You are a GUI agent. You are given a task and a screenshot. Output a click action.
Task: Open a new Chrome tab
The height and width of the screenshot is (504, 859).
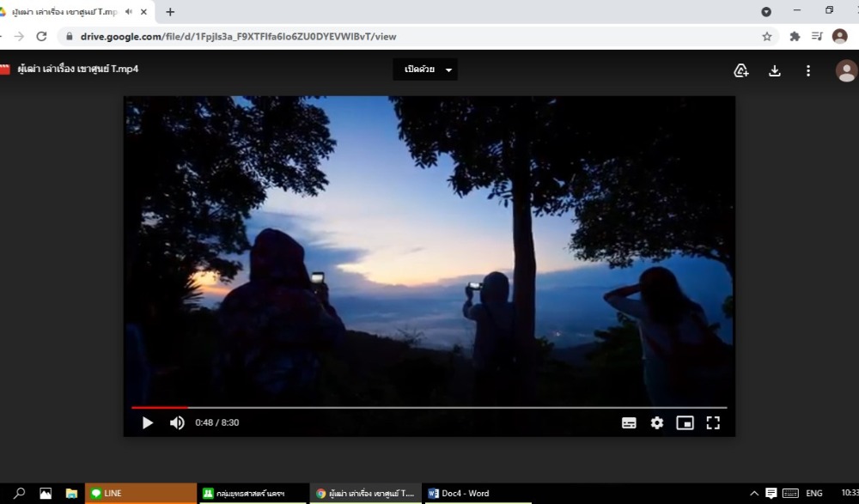tap(170, 12)
